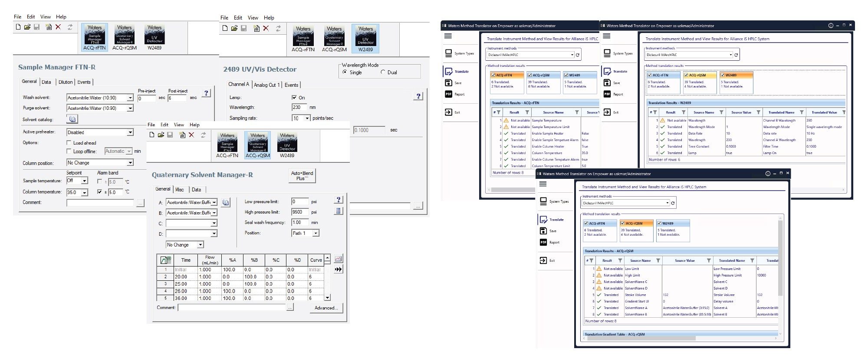This screenshot has height=362, width=868.
Task: Click info icon in W2489 Translator window title bar
Action: click(831, 26)
